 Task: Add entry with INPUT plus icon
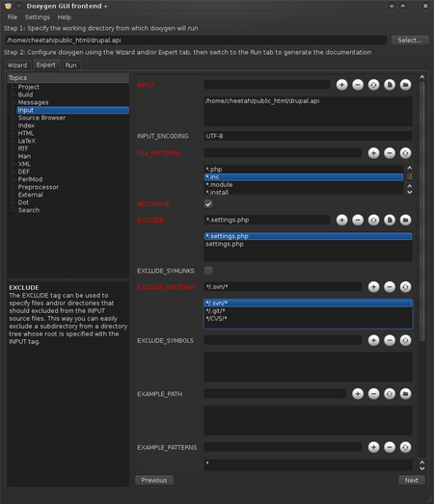341,85
